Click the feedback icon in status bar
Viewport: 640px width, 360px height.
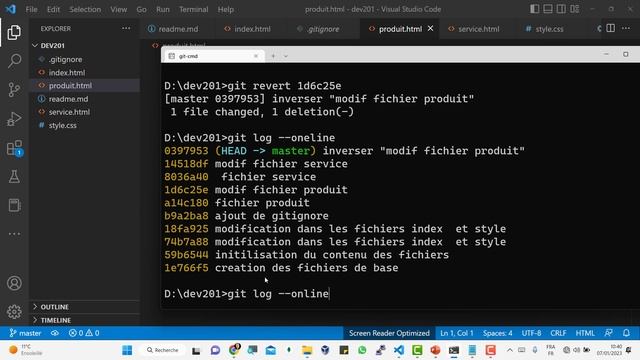pyautogui.click(x=609, y=333)
